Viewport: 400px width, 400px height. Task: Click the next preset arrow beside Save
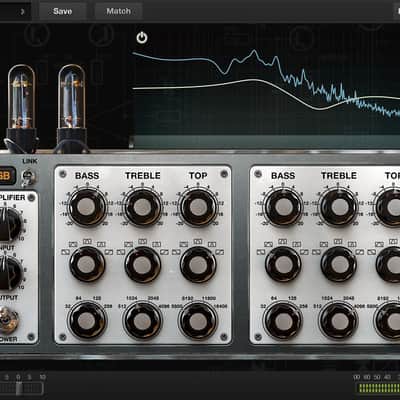(x=22, y=12)
